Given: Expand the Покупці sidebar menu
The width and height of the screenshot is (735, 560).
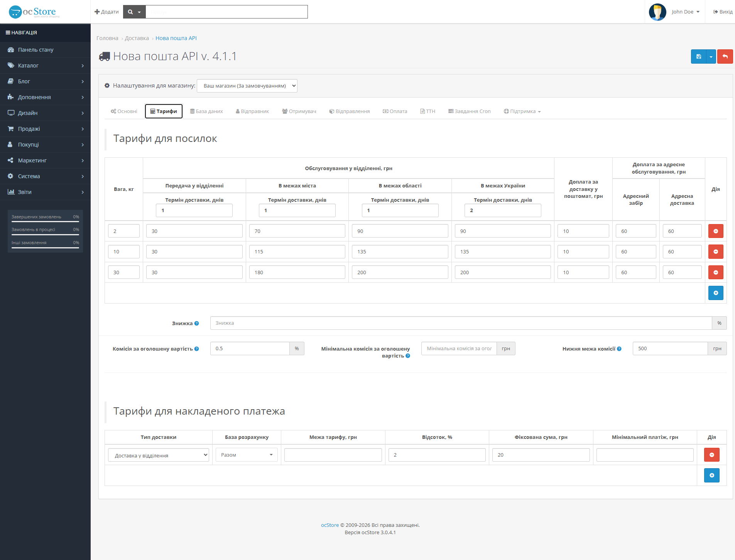Looking at the screenshot, I should point(45,145).
